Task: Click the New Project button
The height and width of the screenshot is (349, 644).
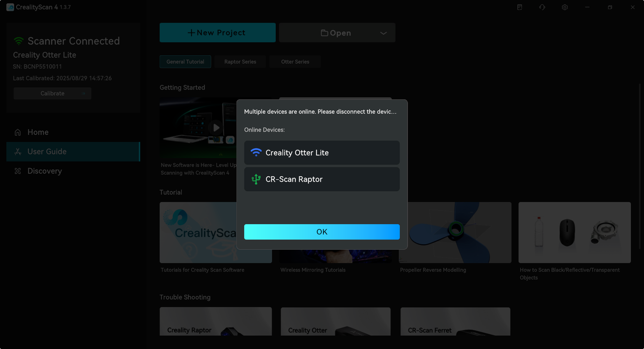Action: tap(217, 33)
